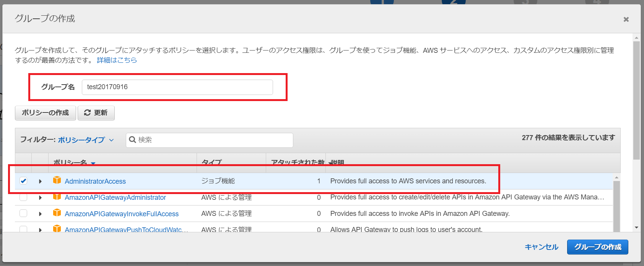Expand the AmazonAPIGatewayPushToCloudWatc… row arrow
The width and height of the screenshot is (644, 266).
[x=40, y=230]
